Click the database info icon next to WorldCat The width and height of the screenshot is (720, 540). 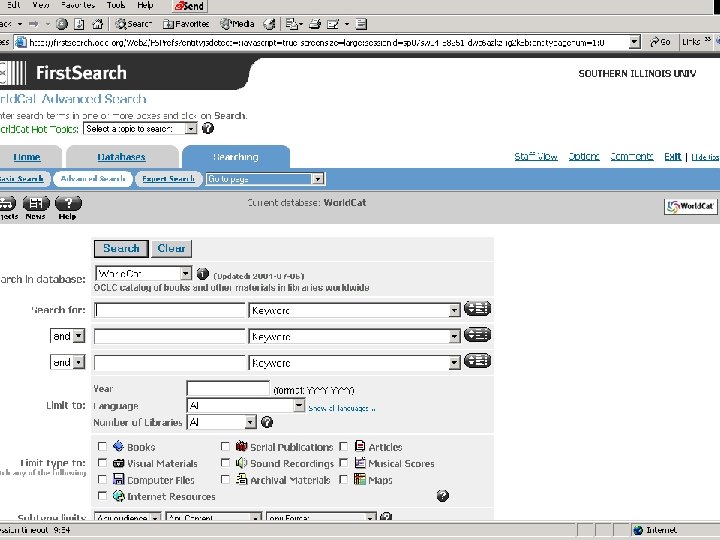pos(202,274)
